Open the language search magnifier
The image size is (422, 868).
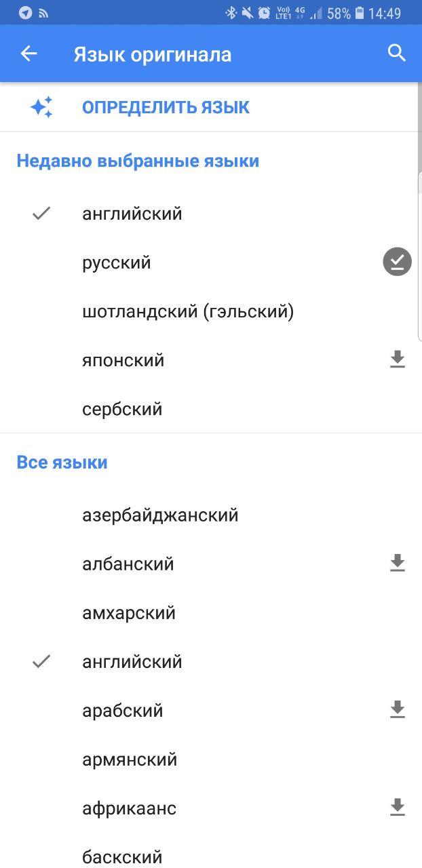coord(397,54)
